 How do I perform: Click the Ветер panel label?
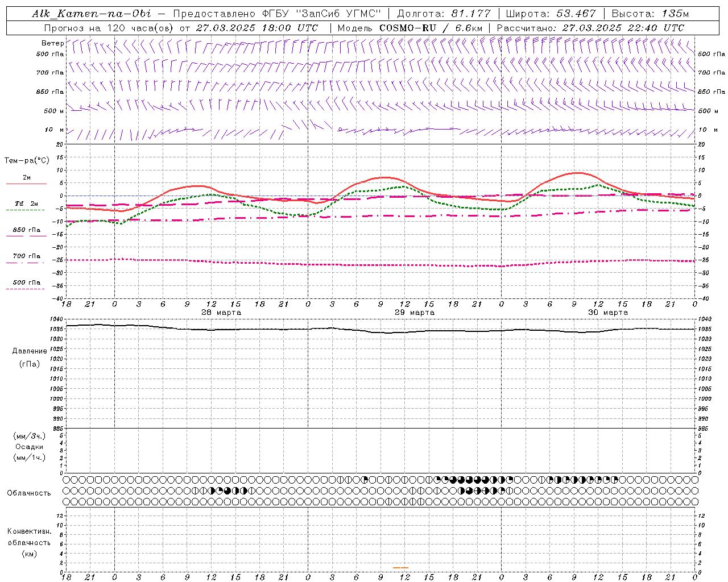[52, 43]
